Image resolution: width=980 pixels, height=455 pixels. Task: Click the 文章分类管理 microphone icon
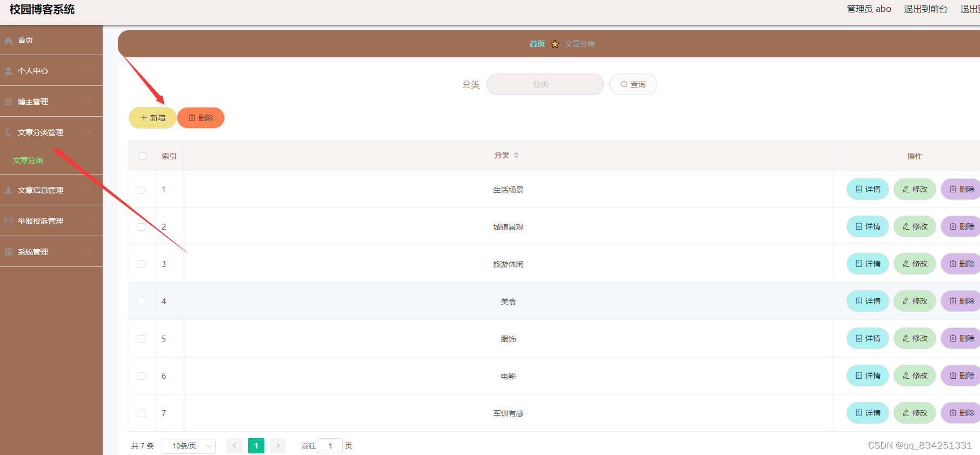coord(9,132)
